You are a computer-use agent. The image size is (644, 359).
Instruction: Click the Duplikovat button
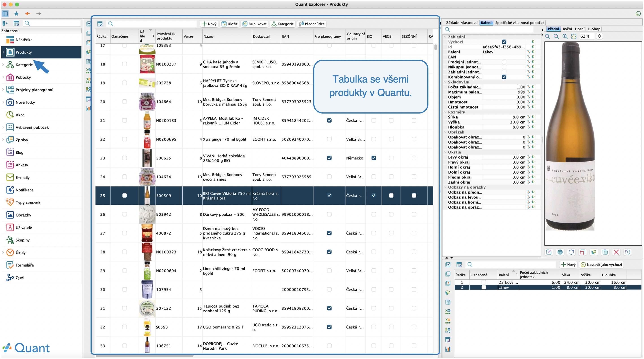click(254, 24)
